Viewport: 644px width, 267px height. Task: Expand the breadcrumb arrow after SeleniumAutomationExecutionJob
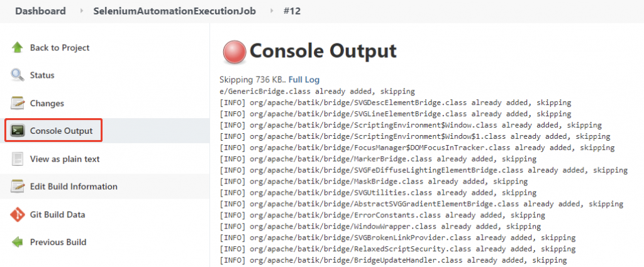tap(270, 11)
